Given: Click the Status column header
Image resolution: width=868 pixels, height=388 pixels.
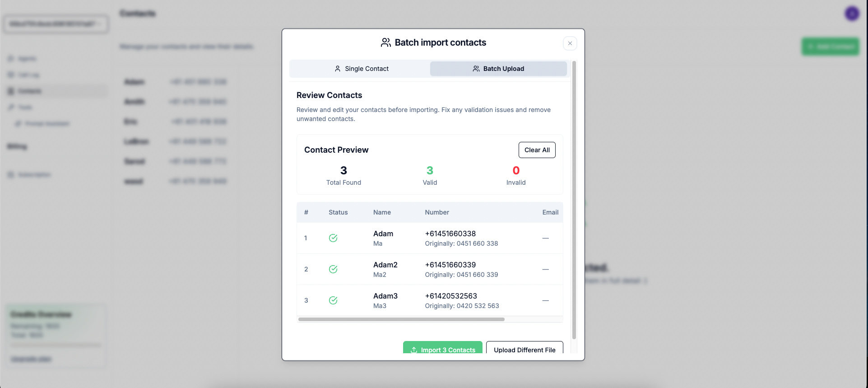Looking at the screenshot, I should 338,212.
